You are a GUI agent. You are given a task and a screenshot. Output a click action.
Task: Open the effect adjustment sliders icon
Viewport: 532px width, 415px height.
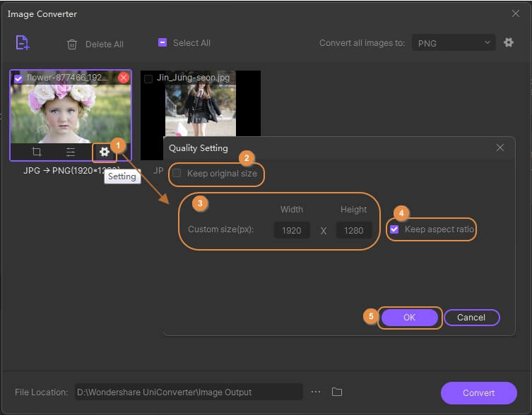coord(71,152)
